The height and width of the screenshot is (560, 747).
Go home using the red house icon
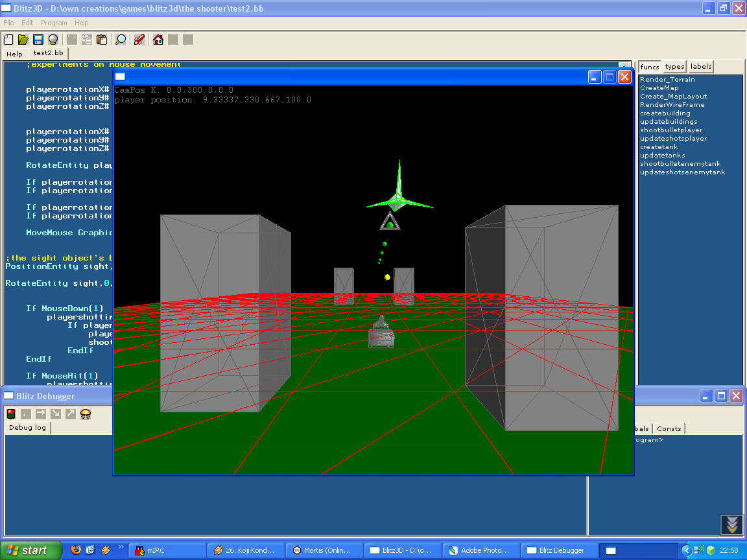click(x=158, y=40)
